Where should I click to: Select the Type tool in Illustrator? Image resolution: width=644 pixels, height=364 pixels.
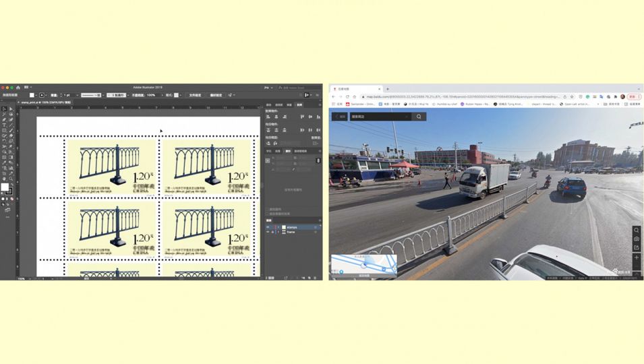point(4,125)
